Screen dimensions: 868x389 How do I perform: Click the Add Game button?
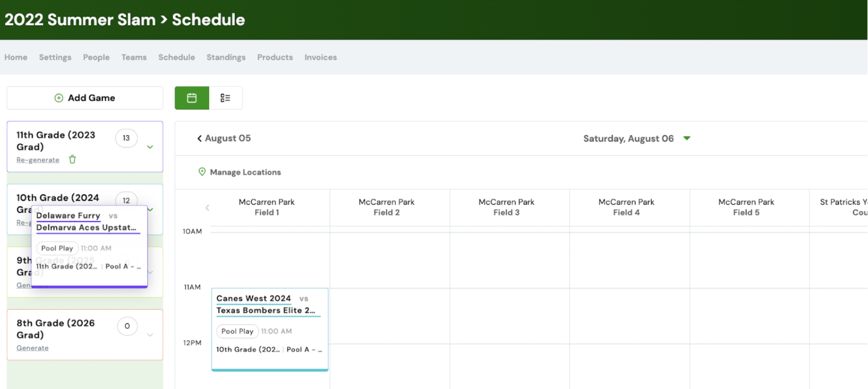click(x=85, y=98)
